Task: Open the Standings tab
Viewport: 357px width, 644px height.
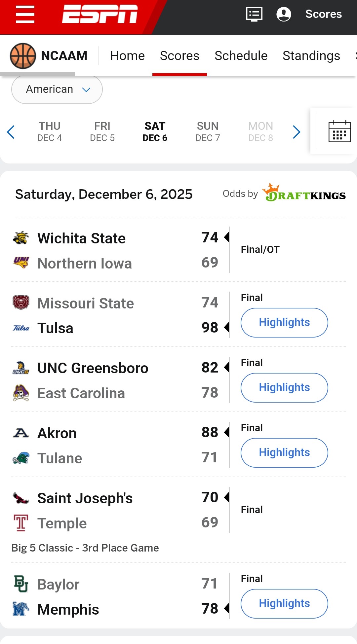Action: 311,56
